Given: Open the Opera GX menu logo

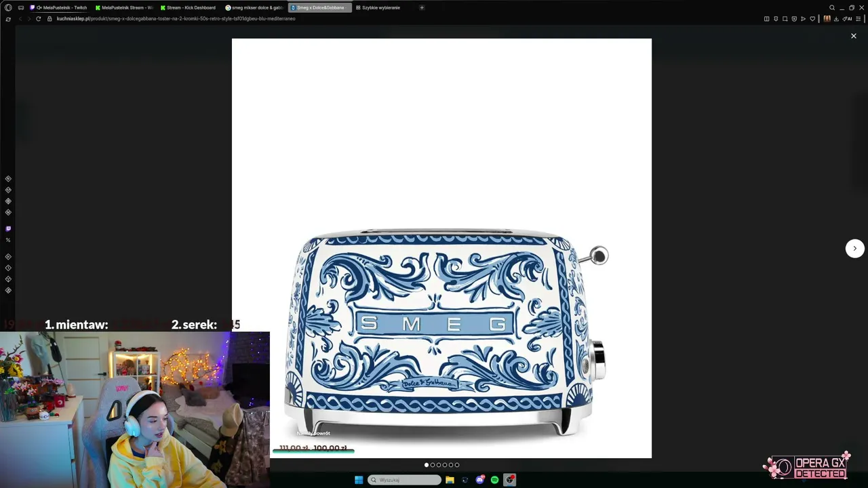Looking at the screenshot, I should (8, 7).
